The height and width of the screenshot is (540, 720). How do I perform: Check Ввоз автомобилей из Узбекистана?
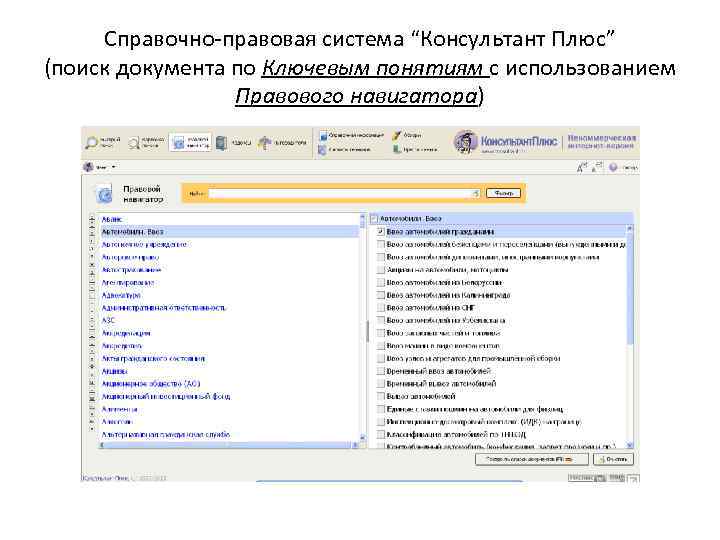(381, 320)
